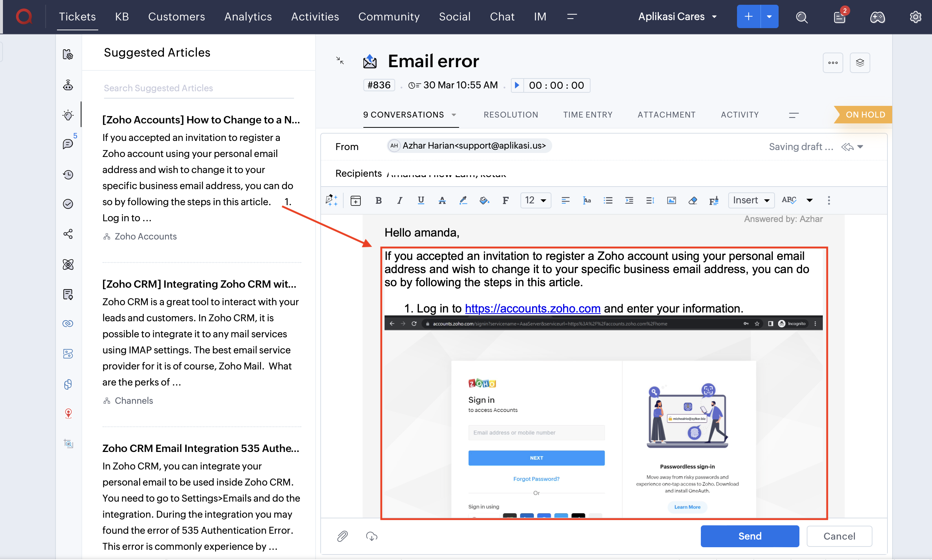This screenshot has width=932, height=560.
Task: Click the Zia AI writing assist icon
Action: [x=332, y=200]
